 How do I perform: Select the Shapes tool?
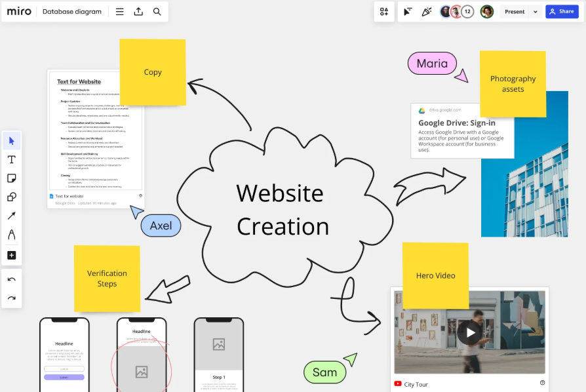tap(12, 197)
